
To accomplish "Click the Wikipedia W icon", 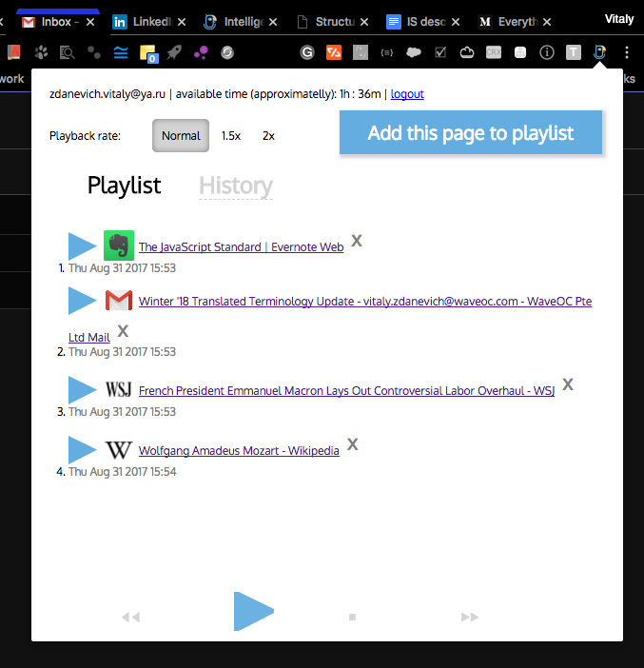I will pyautogui.click(x=119, y=450).
